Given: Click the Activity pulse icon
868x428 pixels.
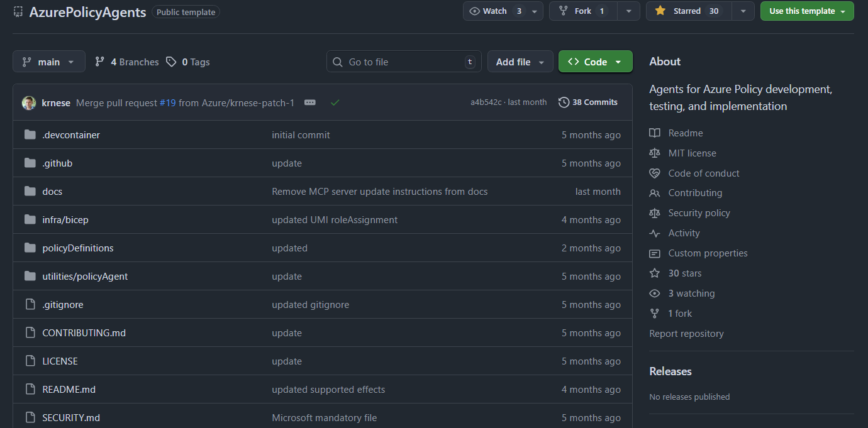Looking at the screenshot, I should pos(655,233).
